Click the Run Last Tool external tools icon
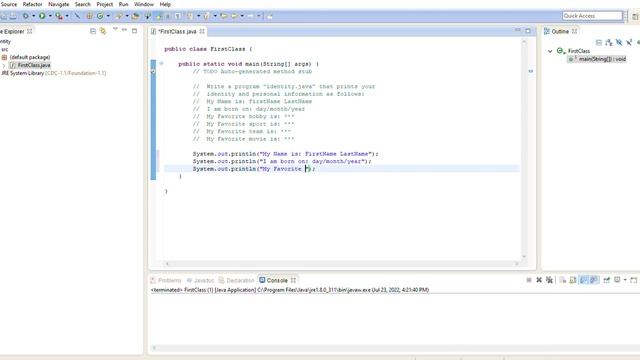640x360 pixels. [59, 16]
